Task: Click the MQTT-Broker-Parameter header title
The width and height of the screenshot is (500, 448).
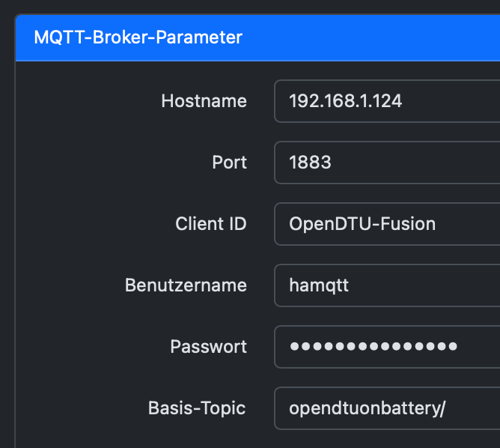Action: click(x=138, y=37)
